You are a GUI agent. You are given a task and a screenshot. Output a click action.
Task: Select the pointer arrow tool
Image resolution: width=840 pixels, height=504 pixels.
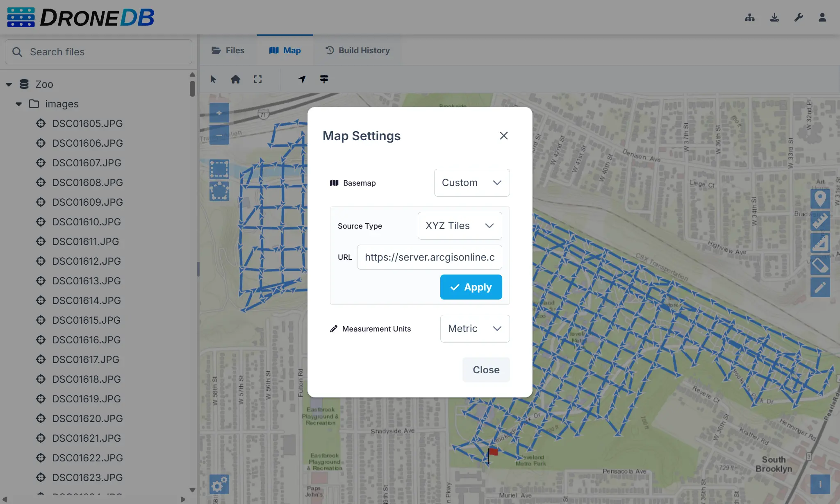coord(213,79)
